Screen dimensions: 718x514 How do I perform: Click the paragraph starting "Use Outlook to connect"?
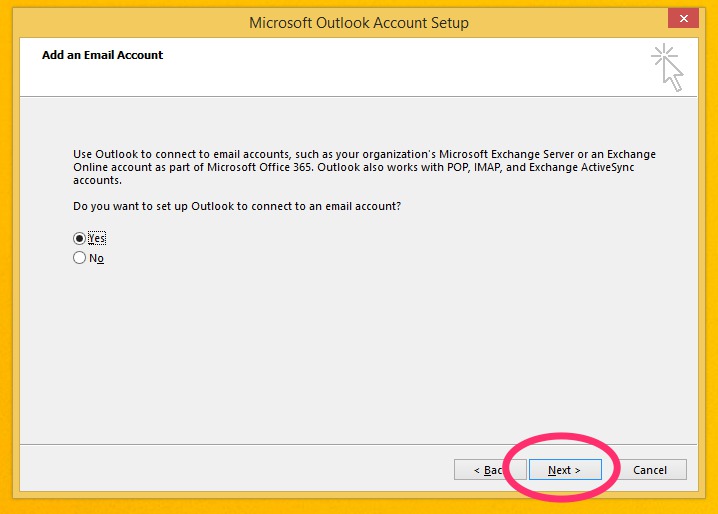tap(364, 167)
